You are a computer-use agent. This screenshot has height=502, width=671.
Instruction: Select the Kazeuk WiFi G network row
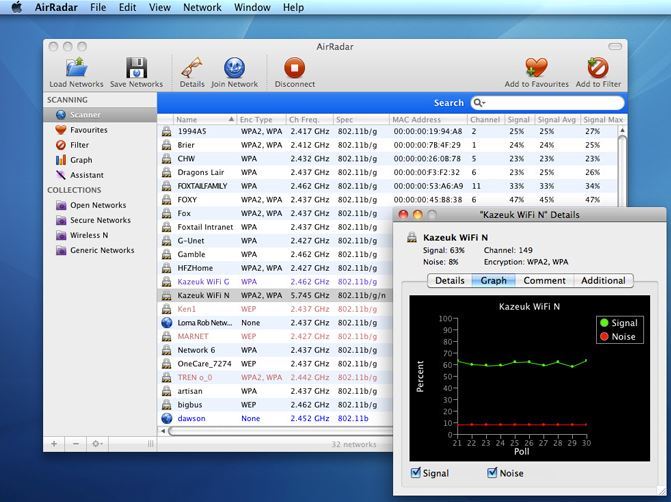(x=275, y=282)
